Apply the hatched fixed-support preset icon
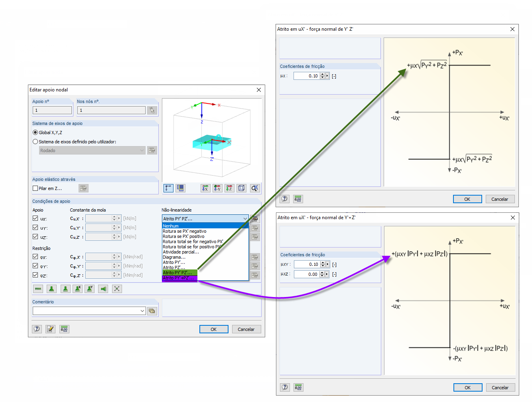The height and width of the screenshot is (402, 532). (38, 289)
